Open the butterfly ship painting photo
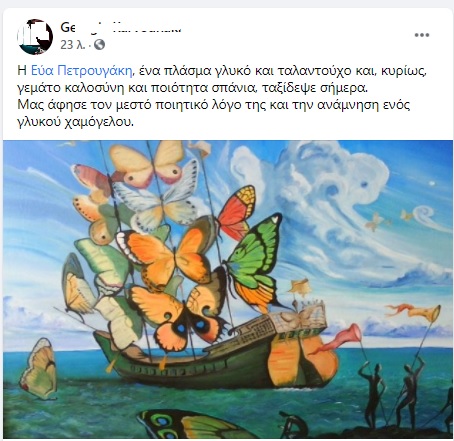This screenshot has height=441, width=454. point(228,289)
